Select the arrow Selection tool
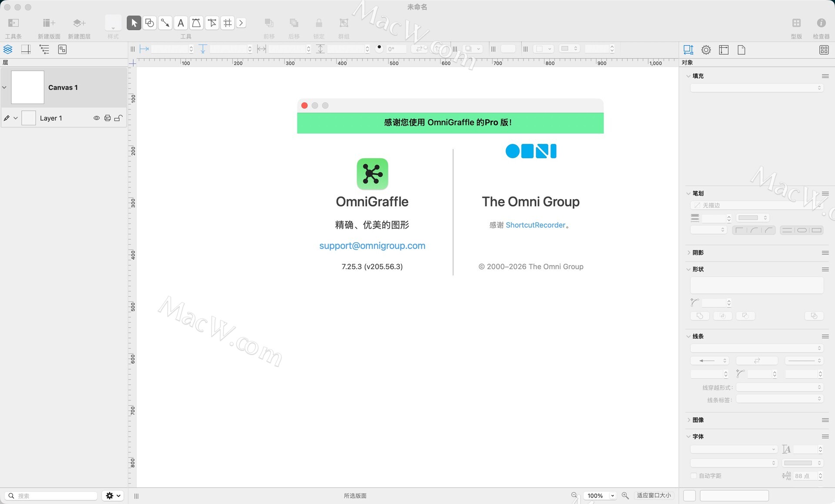The width and height of the screenshot is (835, 504). click(x=134, y=23)
